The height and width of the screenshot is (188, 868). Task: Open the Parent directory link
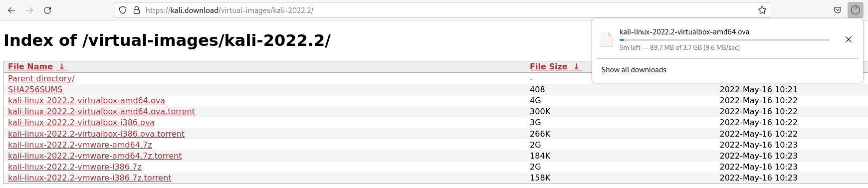(x=41, y=78)
